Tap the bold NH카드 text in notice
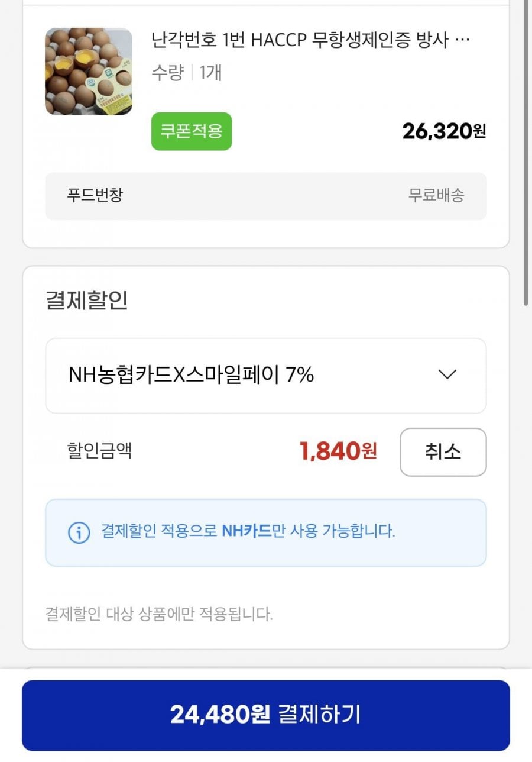Screen dimensions: 532x762 (x=246, y=531)
